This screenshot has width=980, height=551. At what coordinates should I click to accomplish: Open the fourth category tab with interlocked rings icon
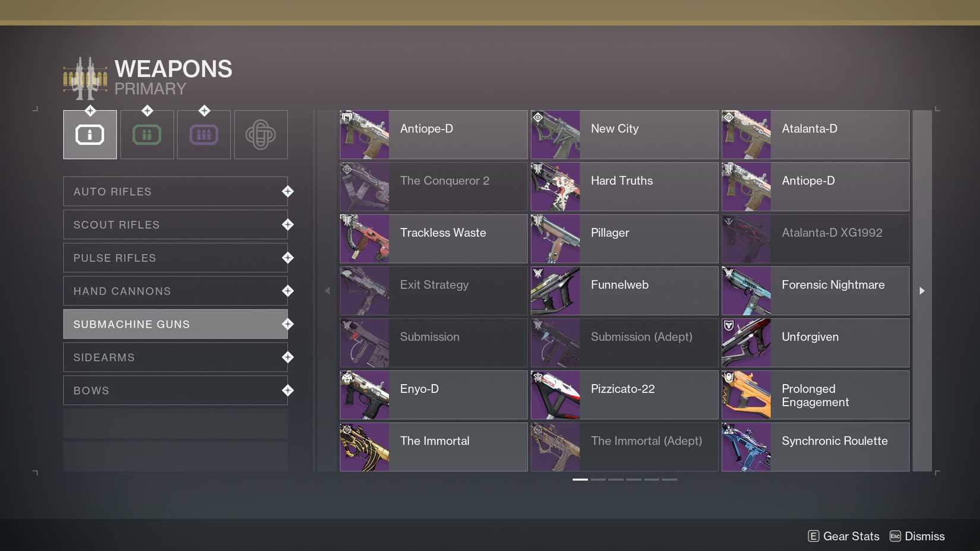[x=261, y=135]
